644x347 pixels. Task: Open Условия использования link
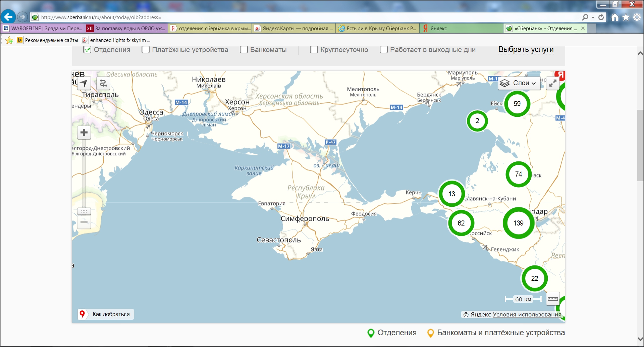click(x=527, y=314)
